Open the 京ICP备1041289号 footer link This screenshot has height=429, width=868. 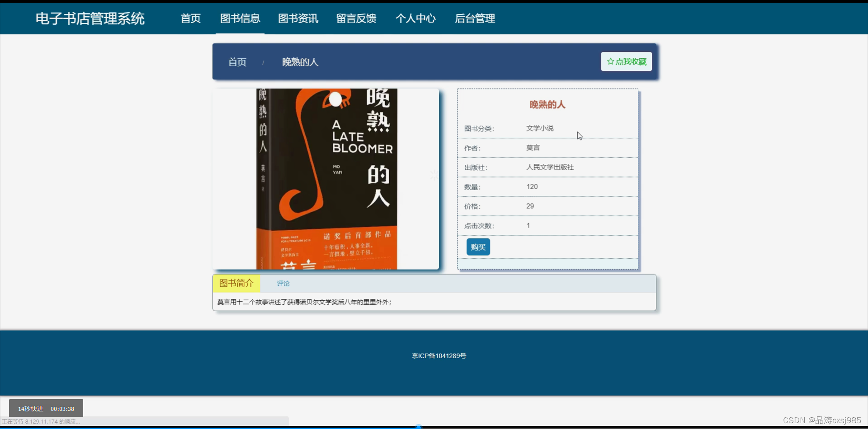pos(438,355)
